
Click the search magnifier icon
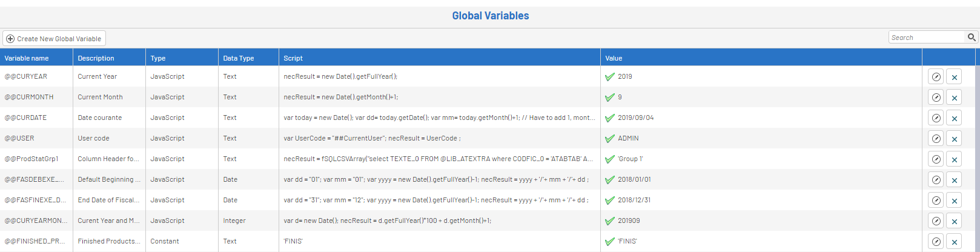[x=972, y=38]
